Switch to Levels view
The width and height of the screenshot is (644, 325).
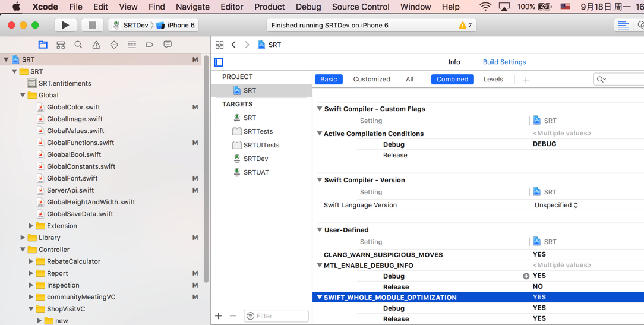pyautogui.click(x=493, y=79)
